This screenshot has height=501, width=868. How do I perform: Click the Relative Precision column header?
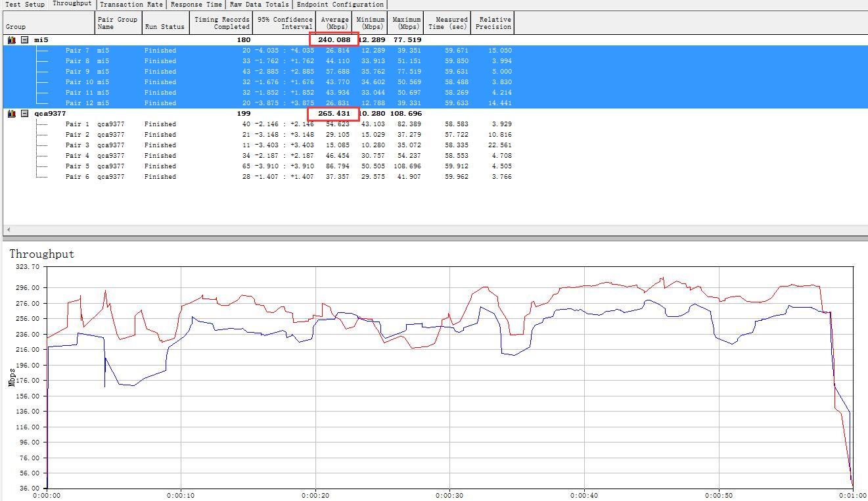(494, 23)
